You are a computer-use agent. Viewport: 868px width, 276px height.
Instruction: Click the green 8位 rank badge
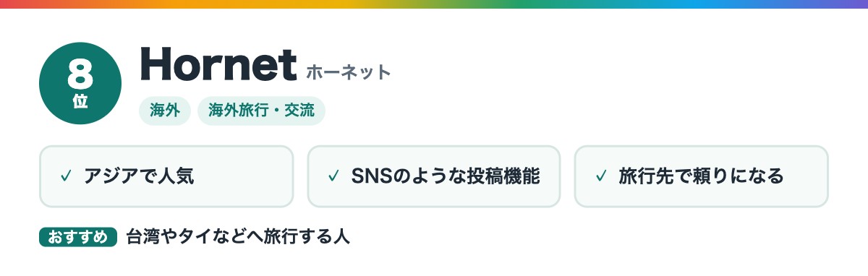[80, 83]
